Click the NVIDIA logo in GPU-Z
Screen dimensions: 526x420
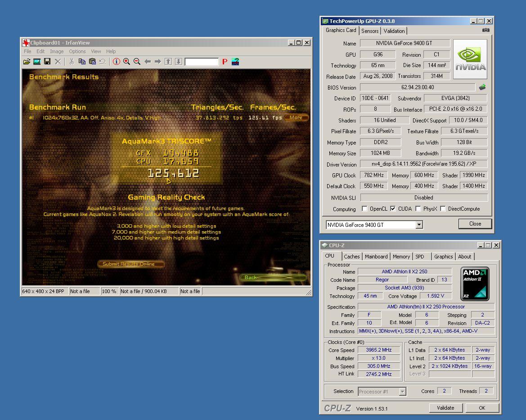470,59
